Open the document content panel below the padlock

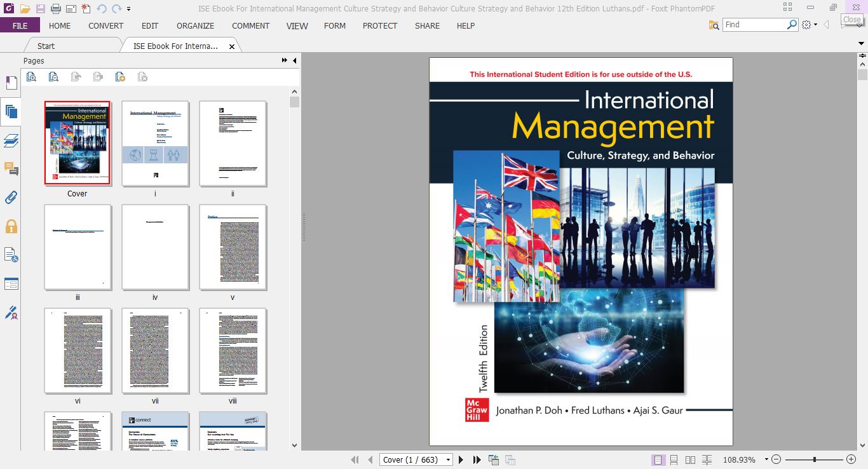11,255
